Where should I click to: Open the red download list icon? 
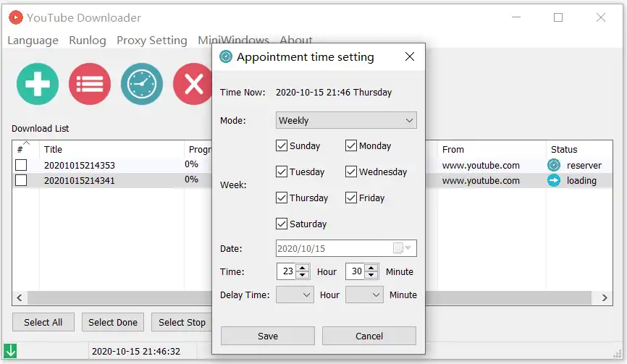click(90, 84)
